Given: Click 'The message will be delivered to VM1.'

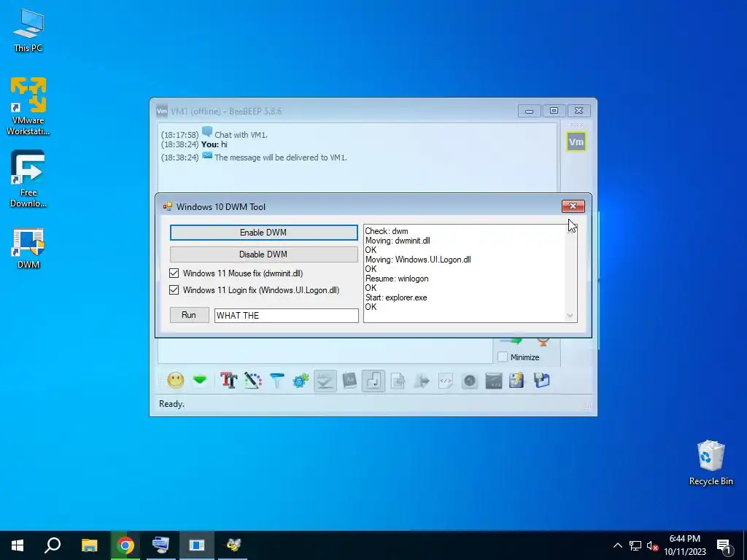Looking at the screenshot, I should (281, 157).
